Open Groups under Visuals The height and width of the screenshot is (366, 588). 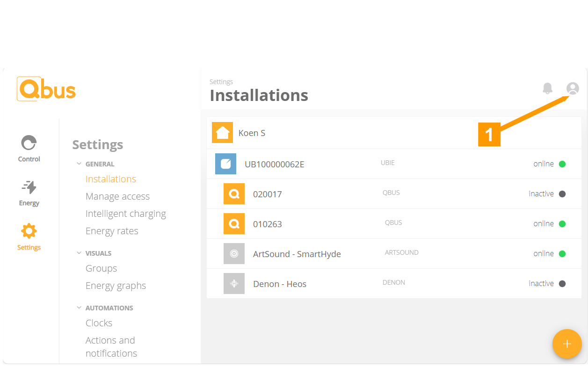click(101, 268)
